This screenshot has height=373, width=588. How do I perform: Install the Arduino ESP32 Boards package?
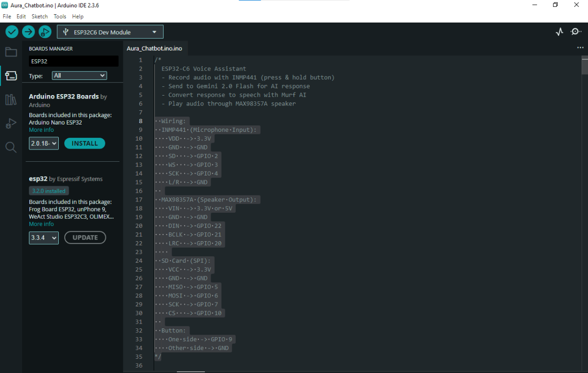[85, 144]
